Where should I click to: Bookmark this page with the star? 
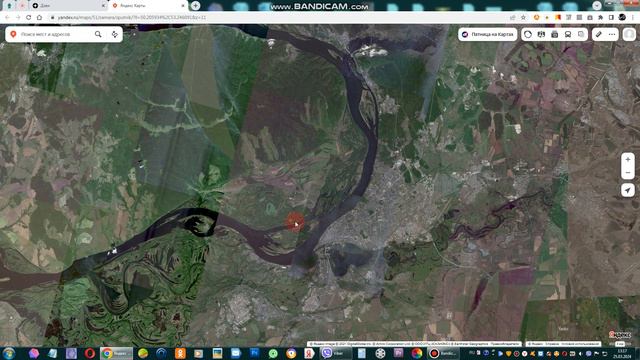click(x=523, y=18)
